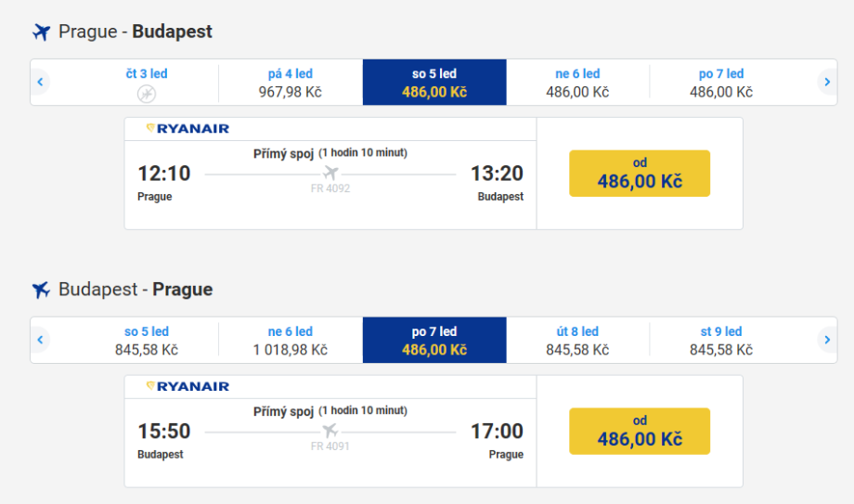This screenshot has width=854, height=504.
Task: Click the Budapest - Prague return plane icon
Action: point(41,291)
